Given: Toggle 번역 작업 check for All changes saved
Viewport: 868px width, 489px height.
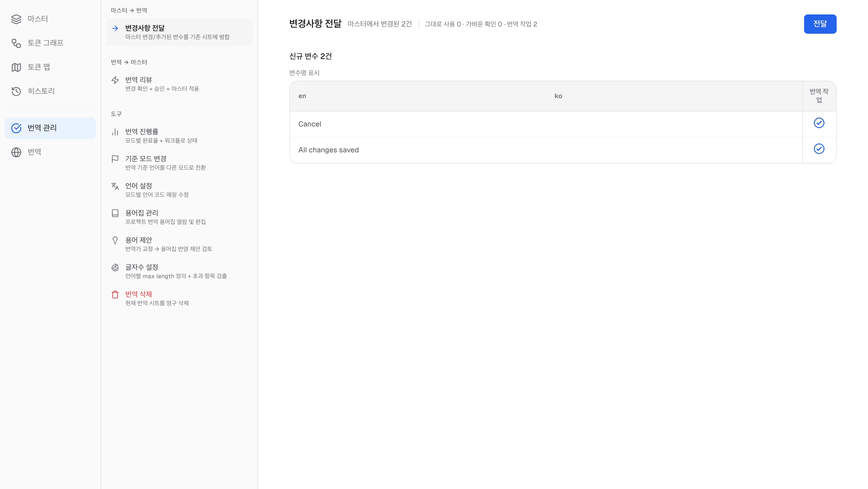Looking at the screenshot, I should [x=819, y=149].
